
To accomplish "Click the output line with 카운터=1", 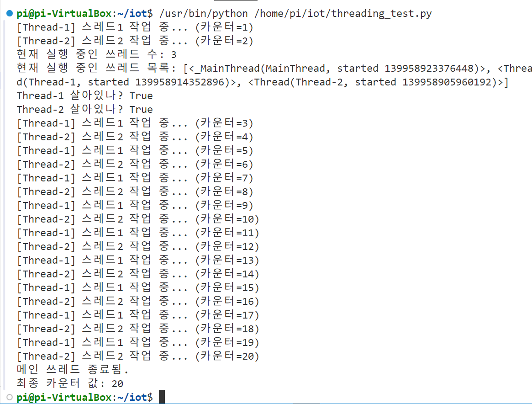I will click(x=135, y=27).
